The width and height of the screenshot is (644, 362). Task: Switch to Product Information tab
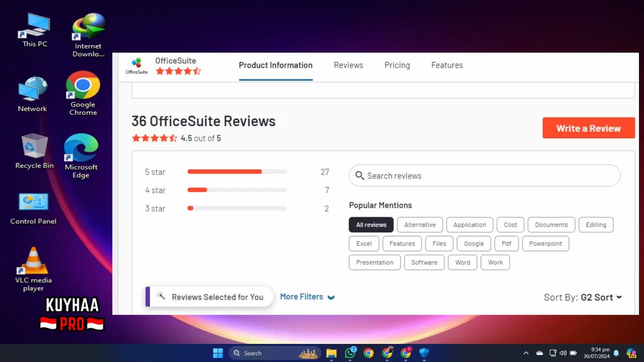[276, 65]
